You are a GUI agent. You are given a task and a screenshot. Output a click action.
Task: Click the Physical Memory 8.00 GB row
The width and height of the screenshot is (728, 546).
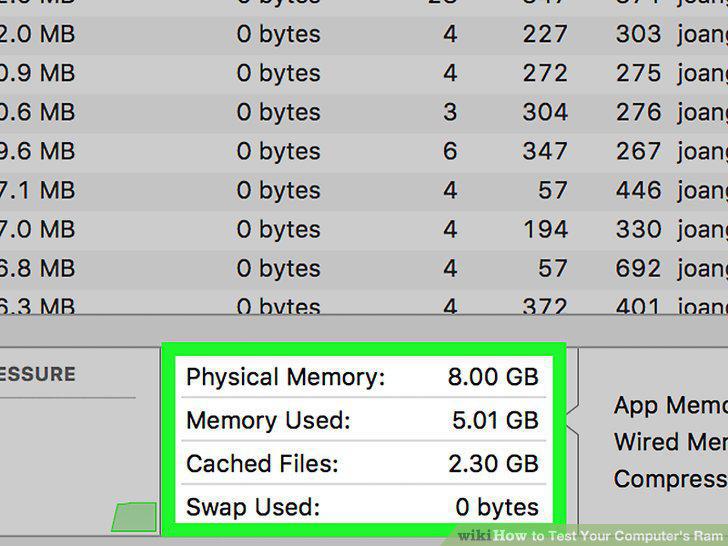tap(364, 377)
